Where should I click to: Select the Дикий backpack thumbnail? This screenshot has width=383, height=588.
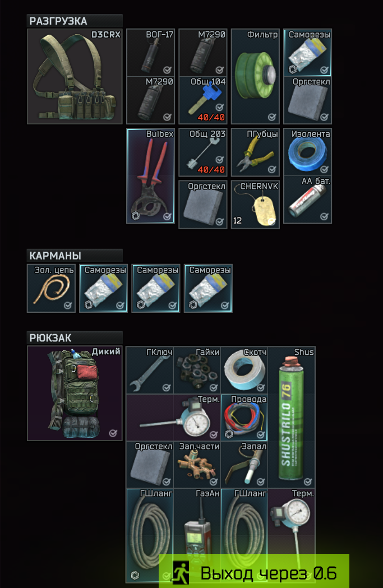click(x=75, y=393)
